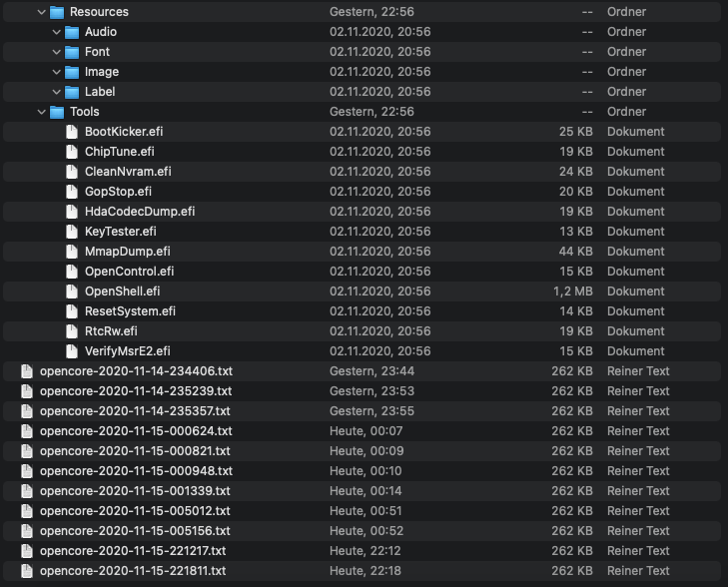
Task: Select the Resources folder icon
Action: [x=57, y=12]
